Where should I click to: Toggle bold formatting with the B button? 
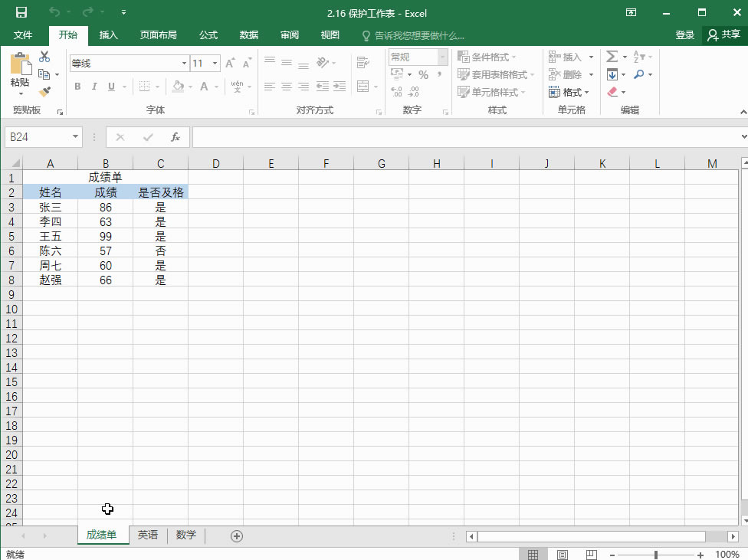[x=77, y=87]
